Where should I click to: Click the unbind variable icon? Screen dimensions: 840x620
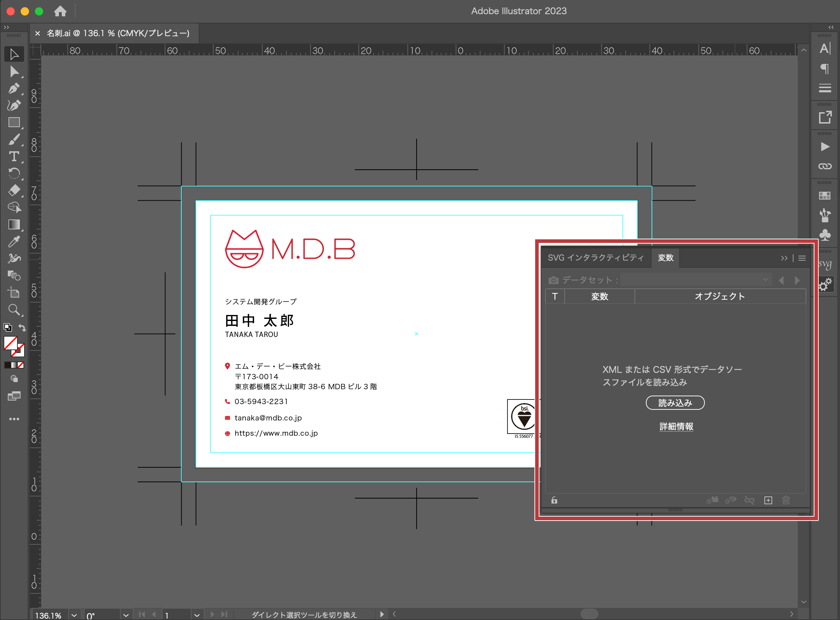749,500
